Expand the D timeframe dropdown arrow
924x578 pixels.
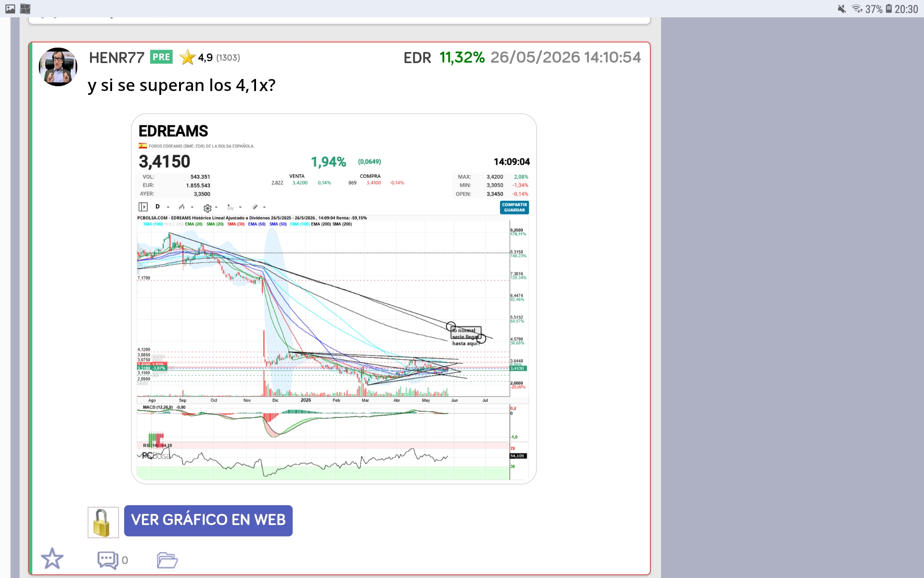[x=168, y=208]
